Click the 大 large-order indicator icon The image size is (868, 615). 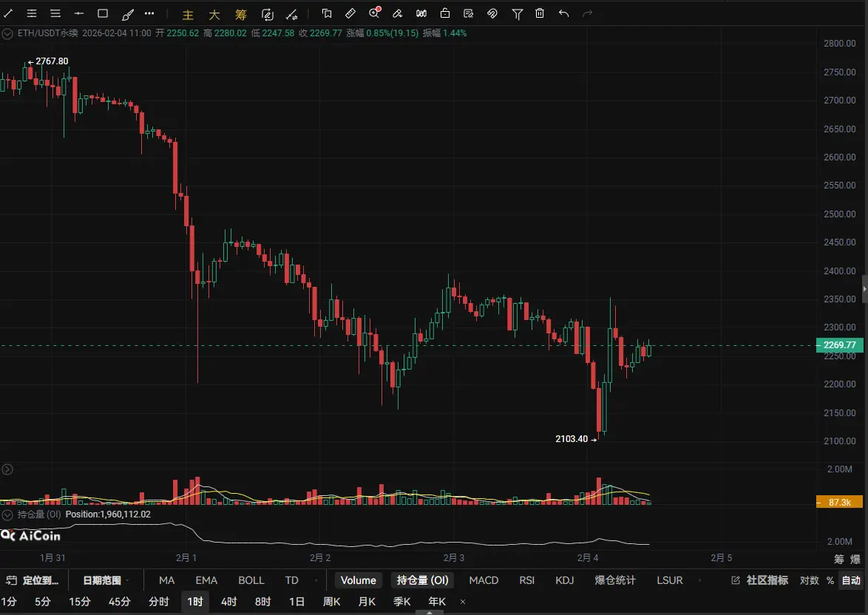214,14
